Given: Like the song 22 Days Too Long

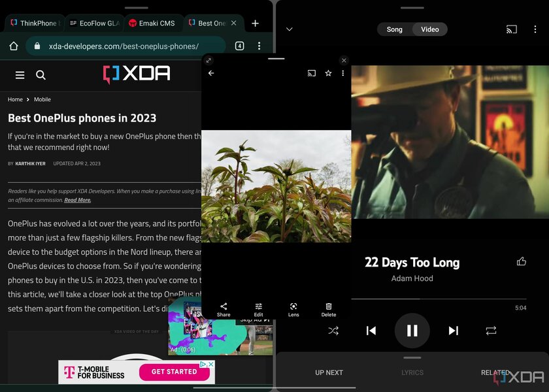Looking at the screenshot, I should pos(522,261).
